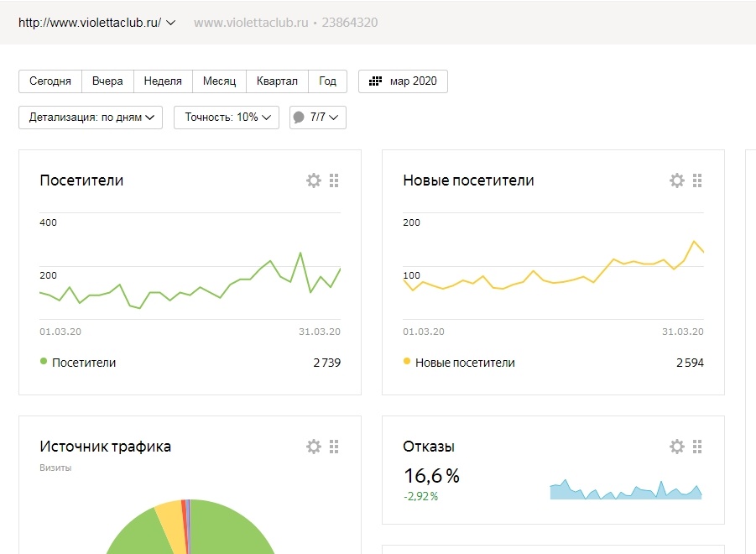756x554 pixels.
Task: Open the мар 2020 calendar picker
Action: [403, 81]
